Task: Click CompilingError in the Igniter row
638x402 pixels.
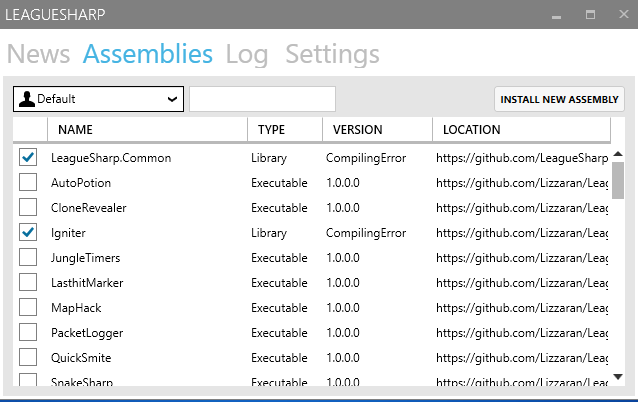Action: 366,233
